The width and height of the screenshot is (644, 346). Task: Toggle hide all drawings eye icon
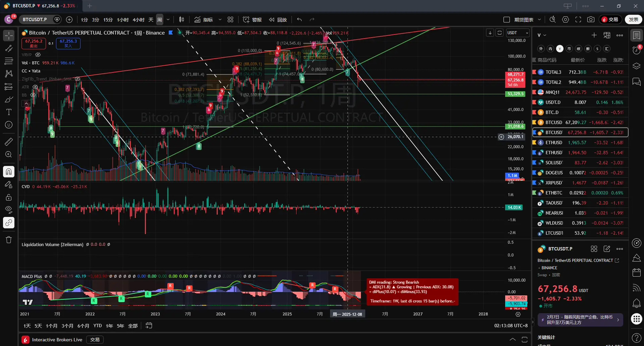(8, 210)
